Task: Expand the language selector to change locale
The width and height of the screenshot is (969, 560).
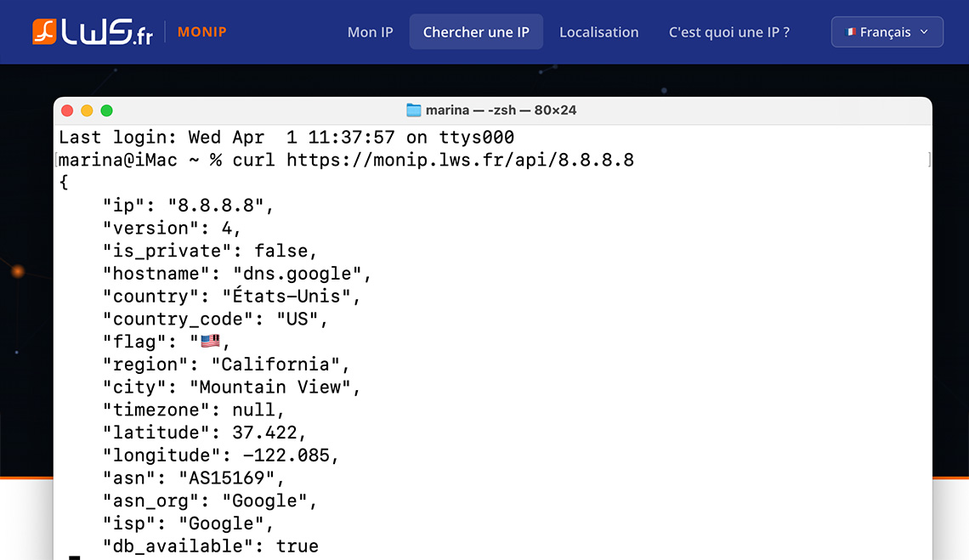Action: coord(887,31)
